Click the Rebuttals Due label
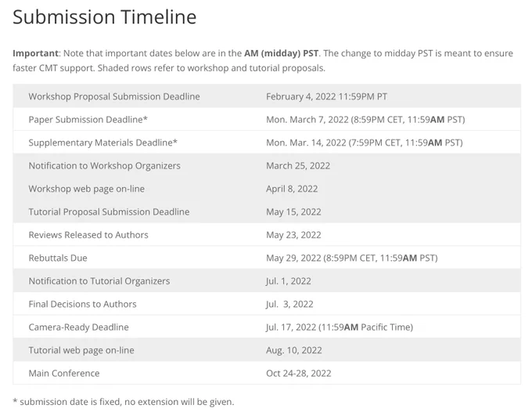The height and width of the screenshot is (412, 532). pos(58,258)
